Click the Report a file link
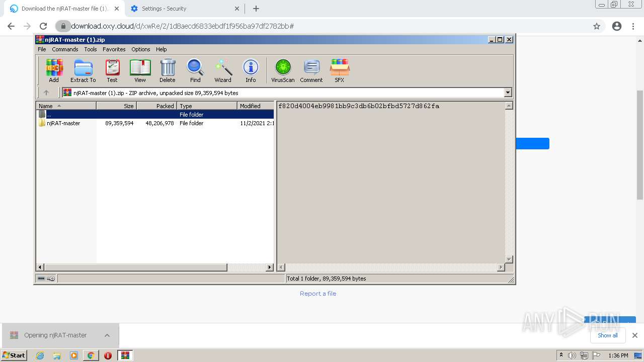 [x=318, y=294]
